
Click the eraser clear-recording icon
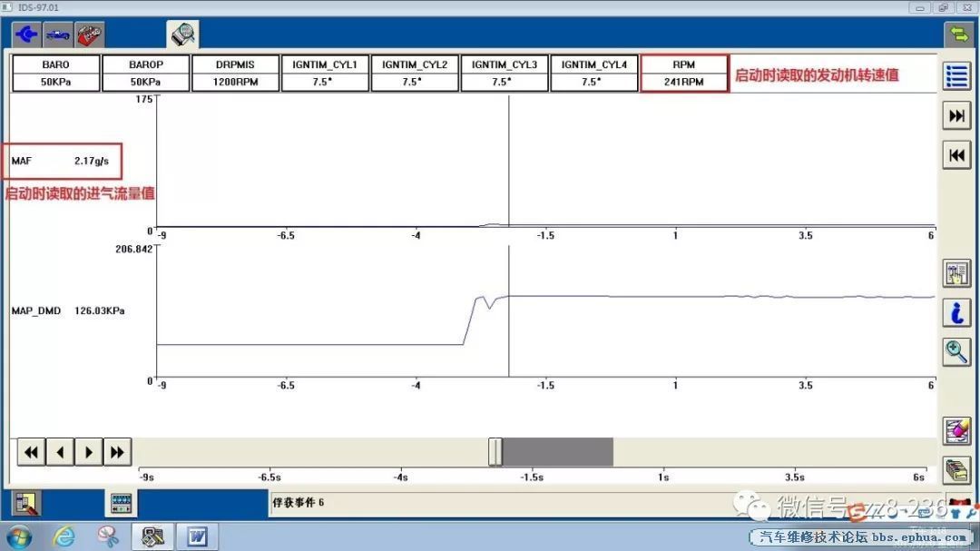[x=957, y=431]
